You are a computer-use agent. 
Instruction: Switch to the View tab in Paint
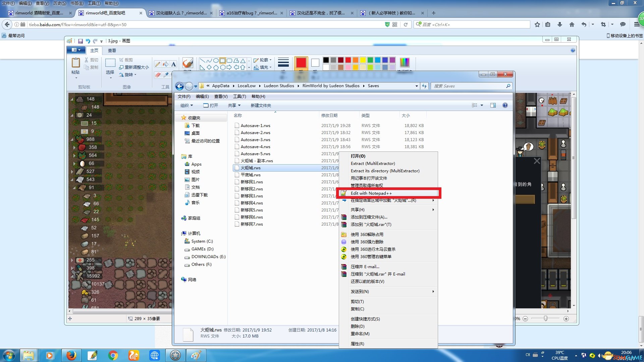[112, 51]
